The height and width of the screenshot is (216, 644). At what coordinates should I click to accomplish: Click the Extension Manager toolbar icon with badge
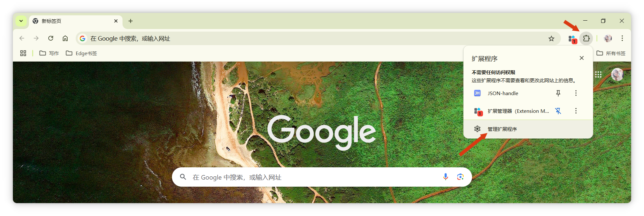pyautogui.click(x=572, y=39)
